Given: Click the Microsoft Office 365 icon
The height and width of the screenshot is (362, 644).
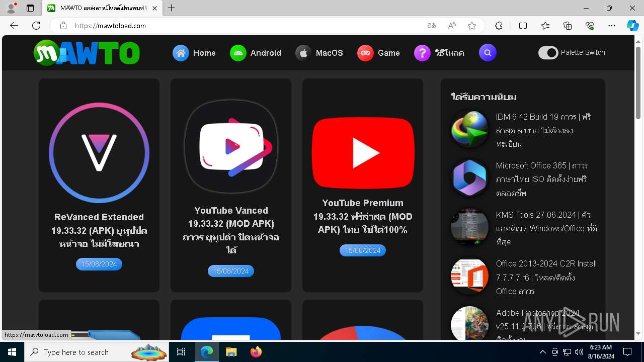Looking at the screenshot, I should 469,178.
